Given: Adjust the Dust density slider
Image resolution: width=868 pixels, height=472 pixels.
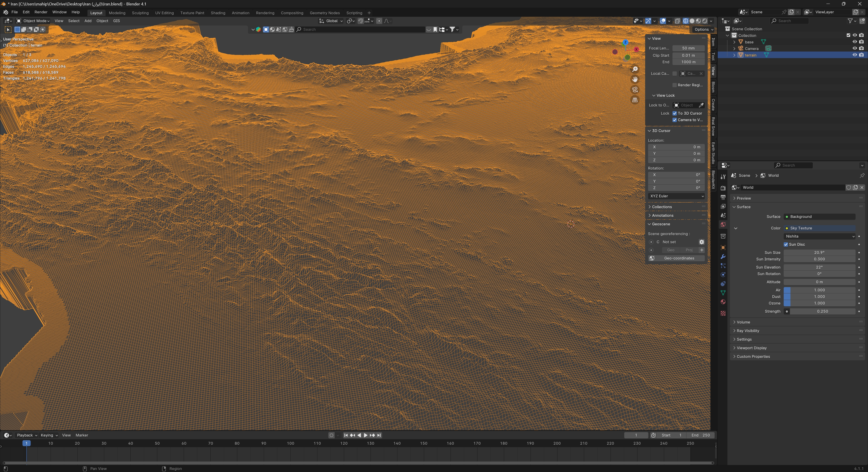Looking at the screenshot, I should (819, 297).
